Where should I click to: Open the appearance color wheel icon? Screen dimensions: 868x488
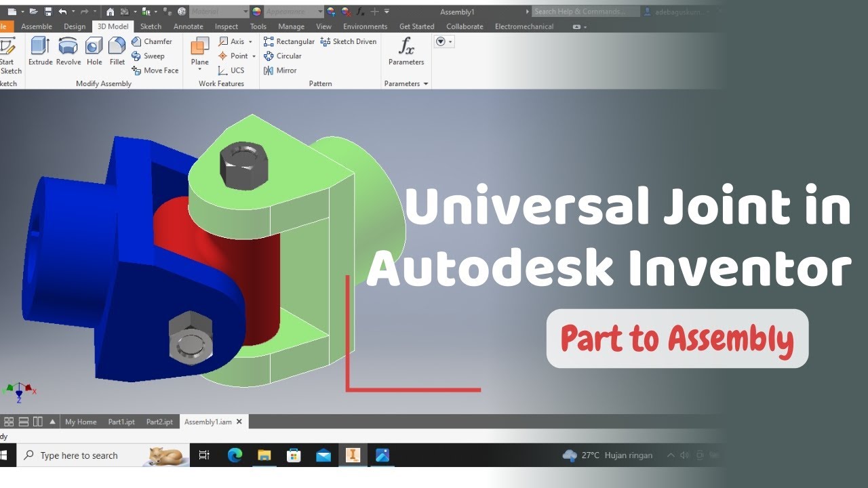(x=256, y=12)
